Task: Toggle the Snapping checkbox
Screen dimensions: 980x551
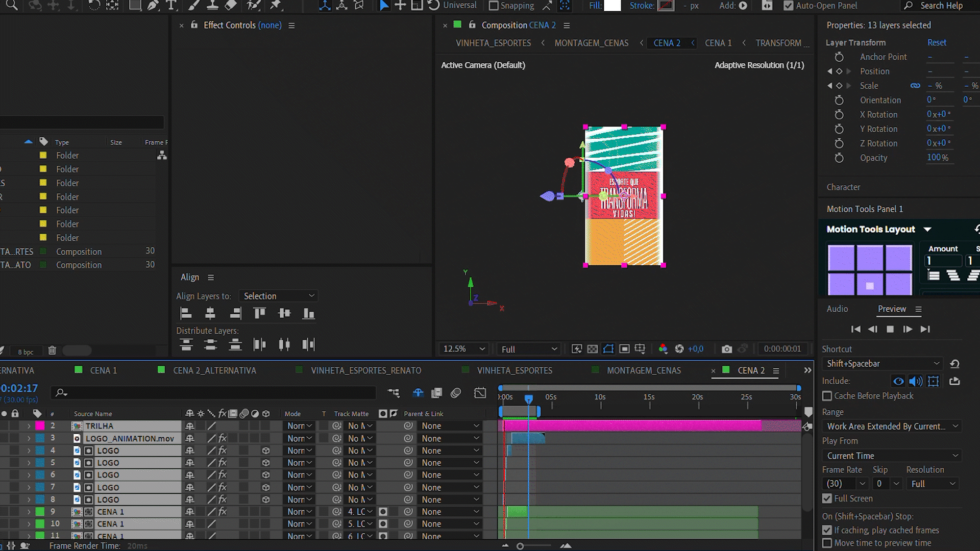Action: (x=494, y=6)
